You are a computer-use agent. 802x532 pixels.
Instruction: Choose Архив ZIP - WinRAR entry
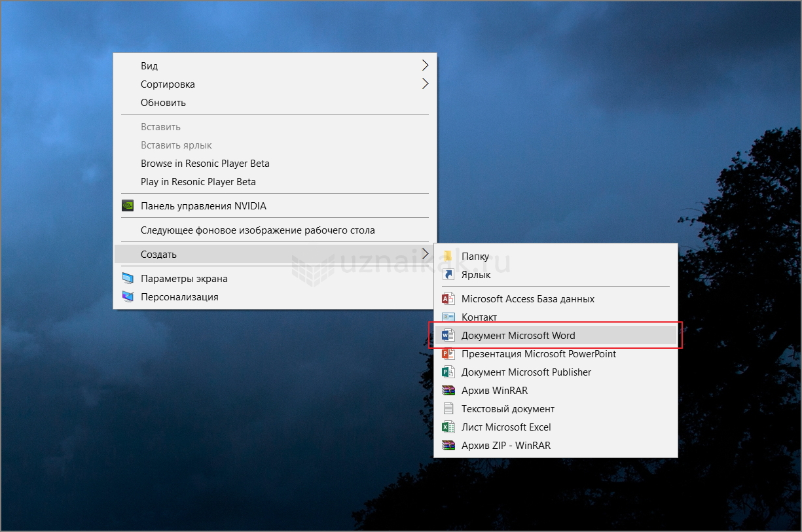click(x=505, y=446)
